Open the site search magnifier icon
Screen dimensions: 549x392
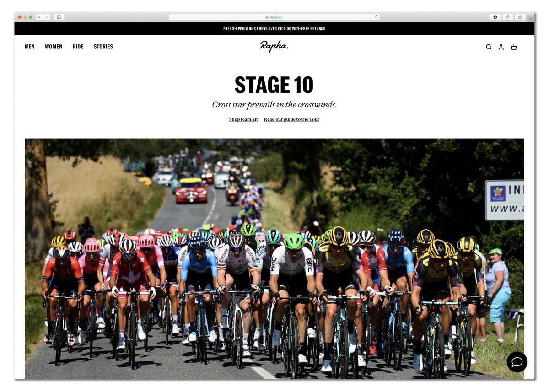[x=489, y=47]
